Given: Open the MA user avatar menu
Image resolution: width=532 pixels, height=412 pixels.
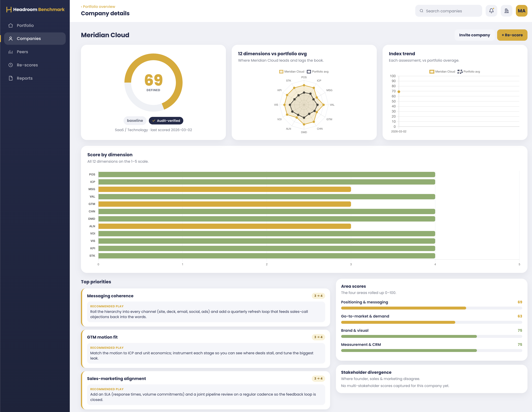Looking at the screenshot, I should point(522,11).
